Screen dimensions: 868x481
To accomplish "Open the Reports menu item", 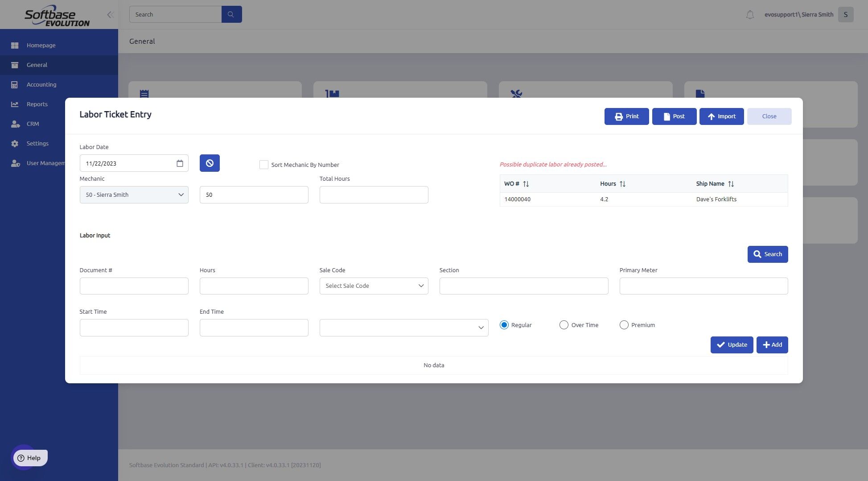I will pyautogui.click(x=37, y=104).
